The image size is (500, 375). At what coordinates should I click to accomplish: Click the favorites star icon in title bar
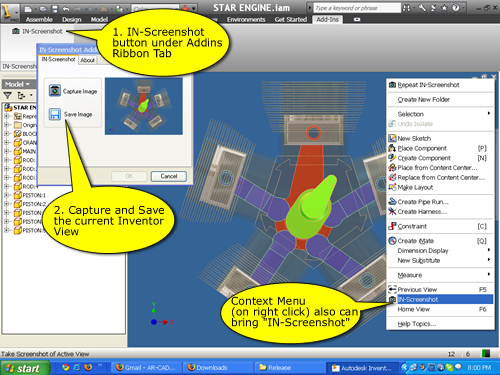pyautogui.click(x=444, y=8)
